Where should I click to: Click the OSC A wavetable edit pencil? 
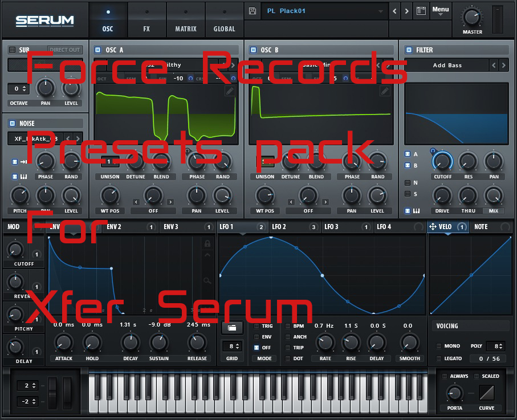click(230, 91)
